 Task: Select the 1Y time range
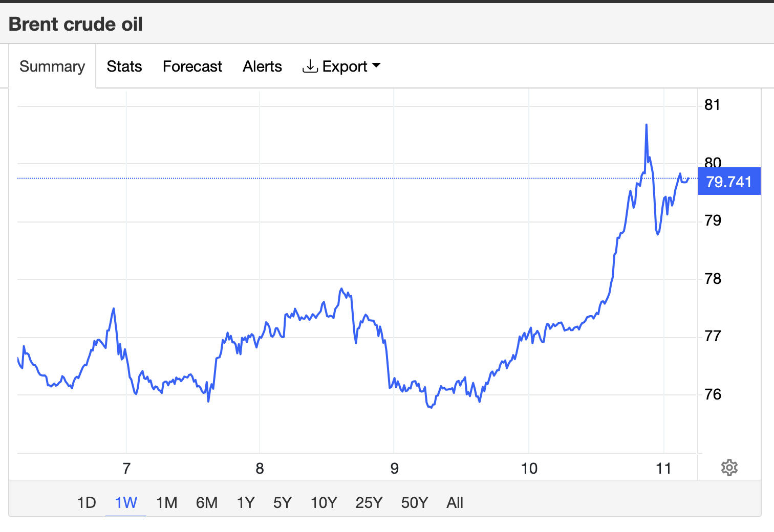[x=246, y=503]
